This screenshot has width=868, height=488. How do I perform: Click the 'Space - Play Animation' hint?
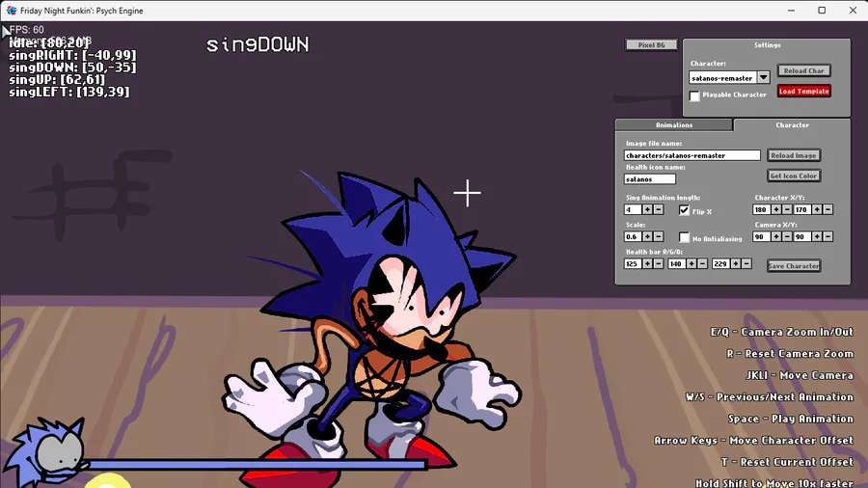point(791,419)
